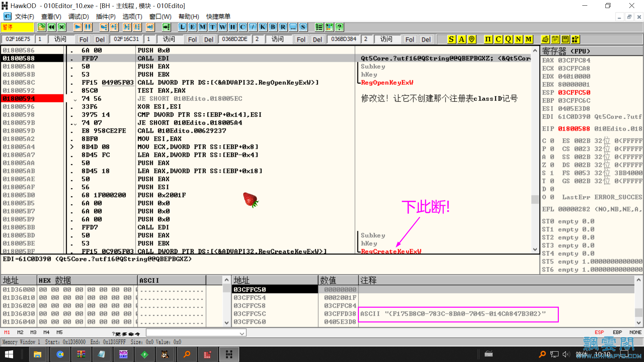The height and width of the screenshot is (362, 644).
Task: Open Run trace window (... icon)
Action: click(x=293, y=27)
